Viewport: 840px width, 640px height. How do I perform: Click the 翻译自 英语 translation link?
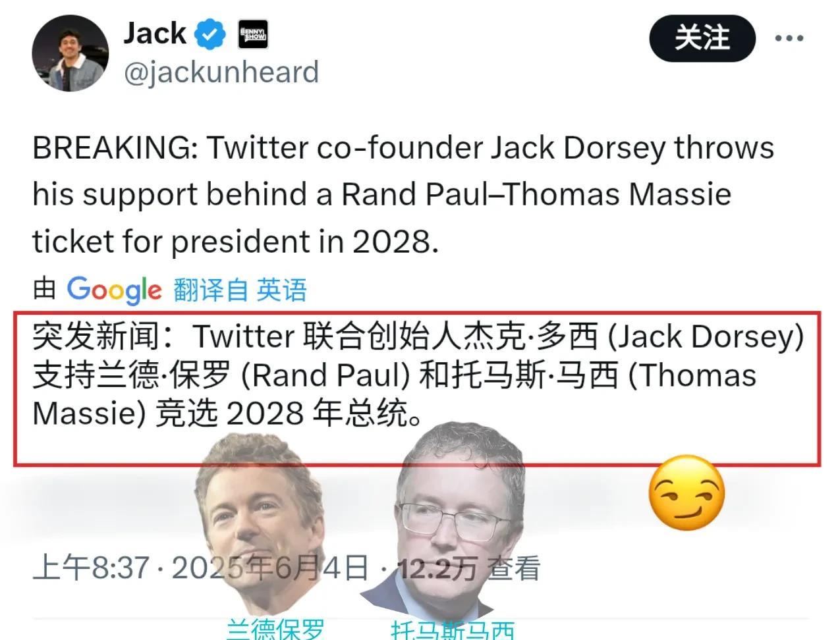(240, 290)
